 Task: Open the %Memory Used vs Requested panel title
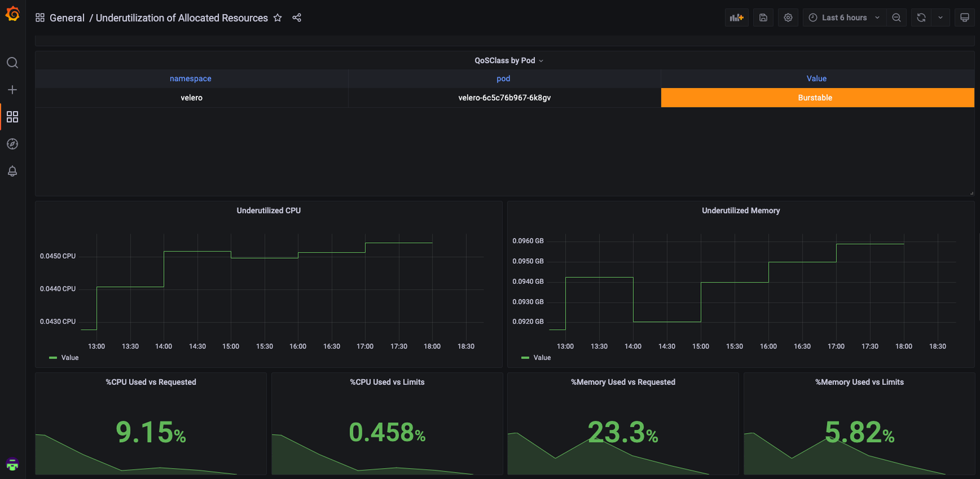tap(623, 382)
